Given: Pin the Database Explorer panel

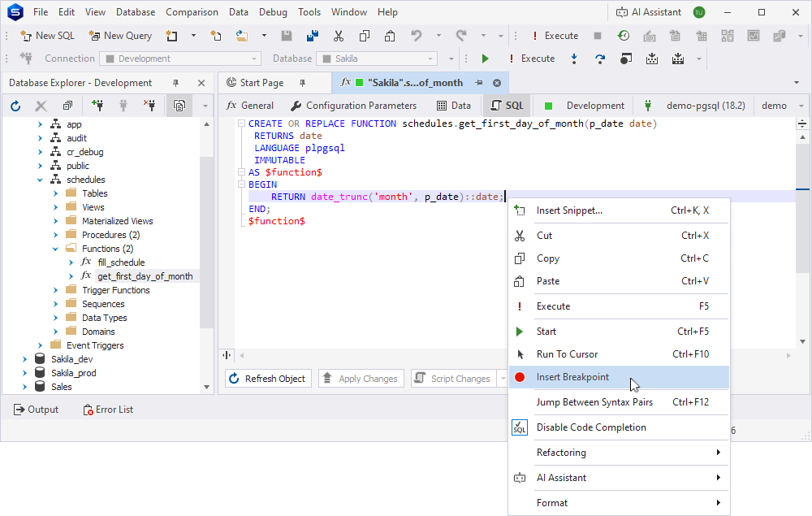Looking at the screenshot, I should coord(175,83).
